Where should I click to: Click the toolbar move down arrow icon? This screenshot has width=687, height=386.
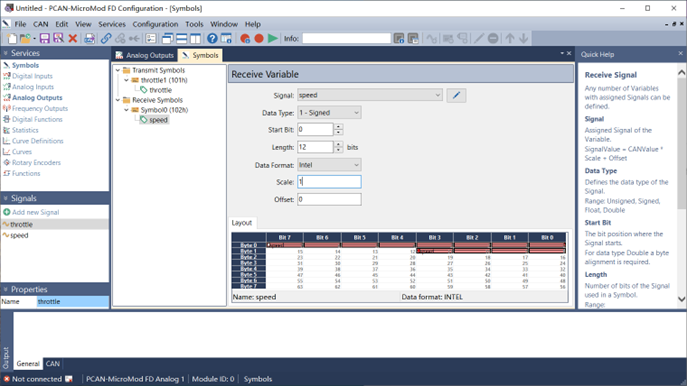[524, 39]
